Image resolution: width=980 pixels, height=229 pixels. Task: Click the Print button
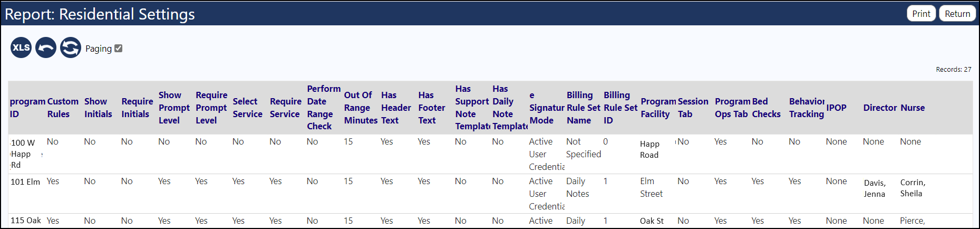(x=921, y=14)
